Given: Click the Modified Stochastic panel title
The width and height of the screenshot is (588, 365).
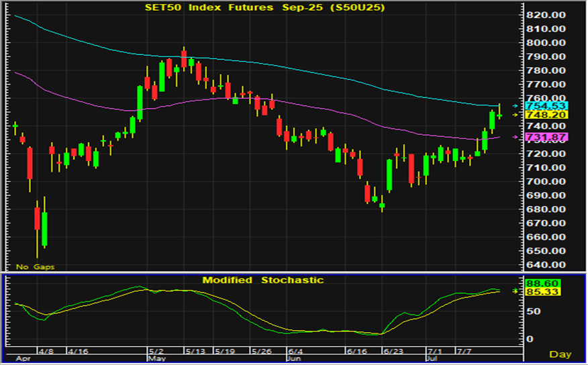Looking at the screenshot, I should 262,280.
